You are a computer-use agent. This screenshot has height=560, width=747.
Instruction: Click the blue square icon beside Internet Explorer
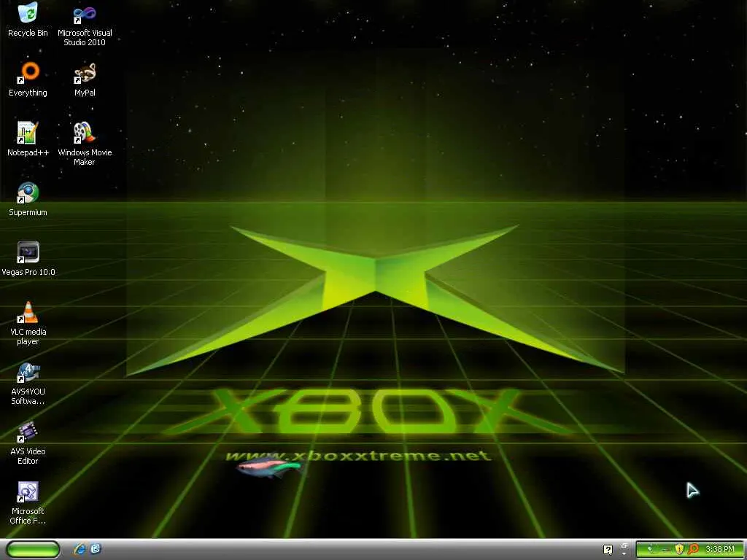(x=96, y=549)
